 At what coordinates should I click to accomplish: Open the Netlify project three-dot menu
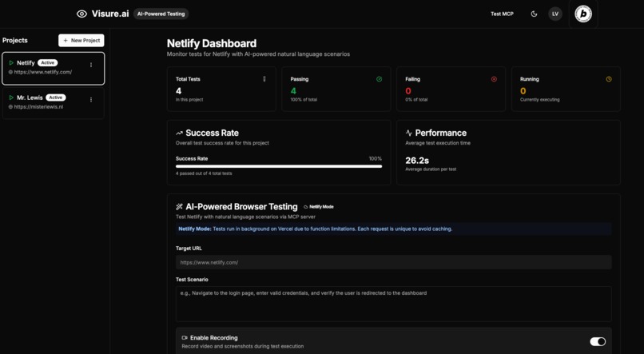point(91,65)
